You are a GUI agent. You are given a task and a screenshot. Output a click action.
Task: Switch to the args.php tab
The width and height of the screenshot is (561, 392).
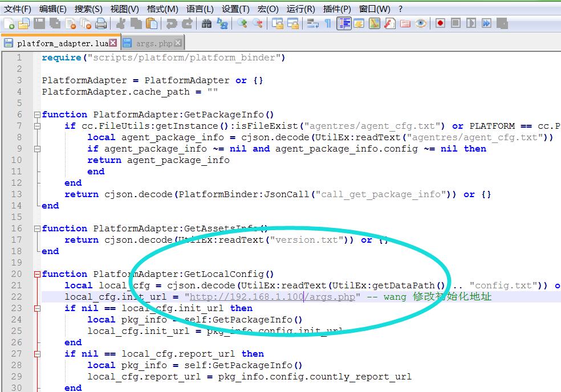click(154, 43)
